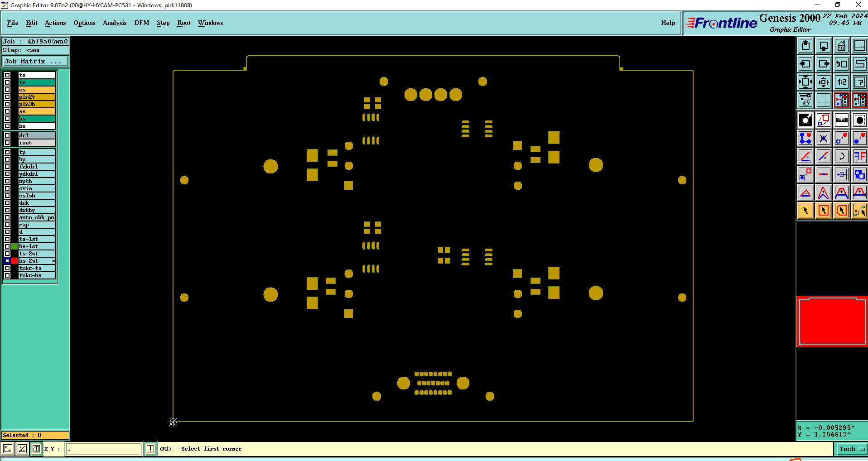The height and width of the screenshot is (461, 868).
Task: Click the previous view icon
Action: (841, 64)
